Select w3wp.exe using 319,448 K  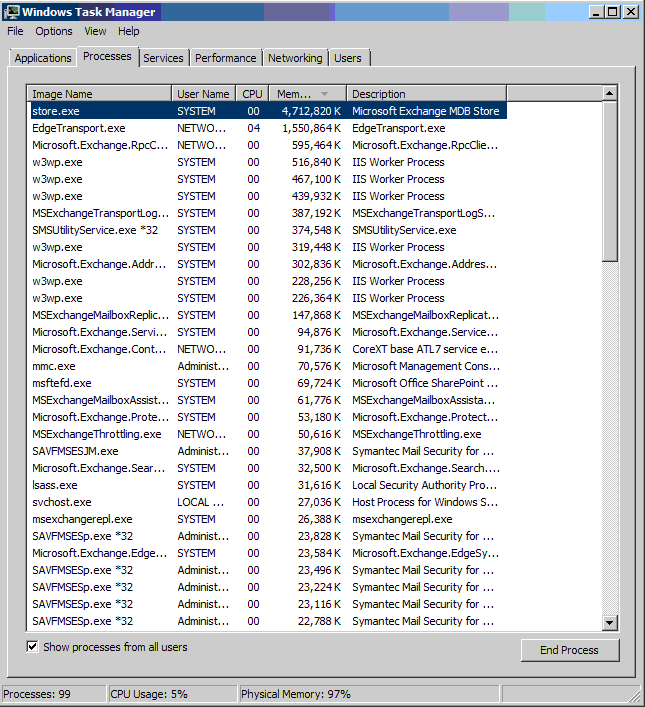tap(269, 247)
